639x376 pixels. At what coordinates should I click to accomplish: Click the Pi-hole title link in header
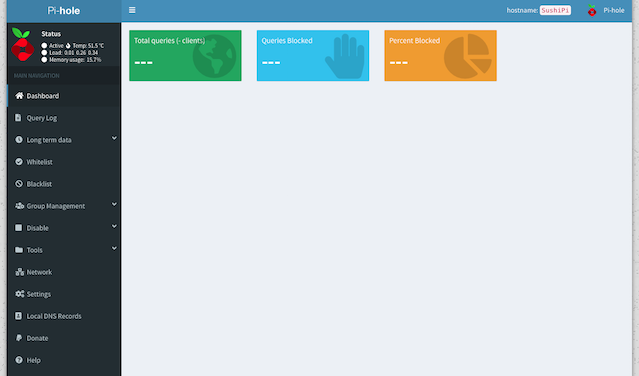click(x=64, y=11)
